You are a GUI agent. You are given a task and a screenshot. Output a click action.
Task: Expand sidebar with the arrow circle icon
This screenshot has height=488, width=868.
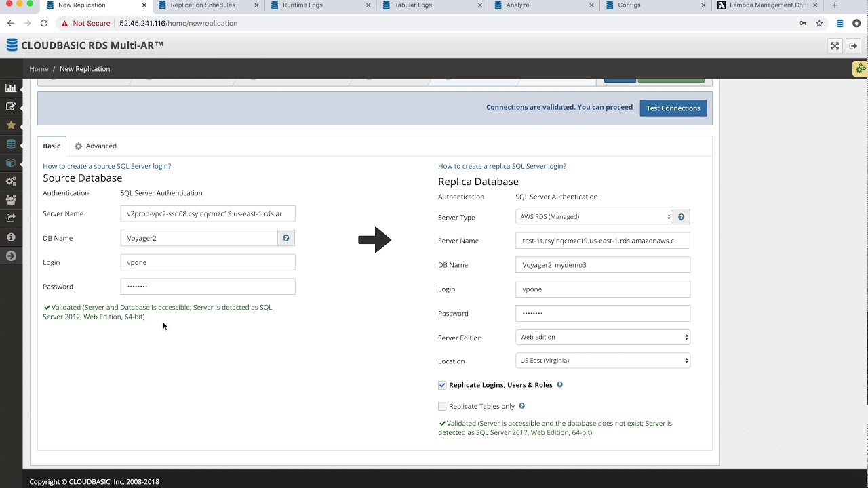tap(11, 256)
